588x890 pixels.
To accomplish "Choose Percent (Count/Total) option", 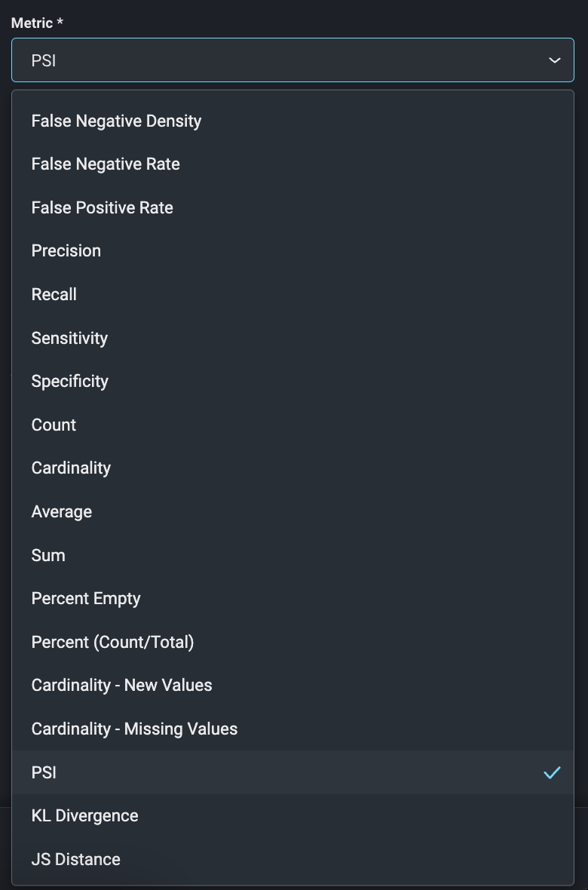I will (112, 642).
